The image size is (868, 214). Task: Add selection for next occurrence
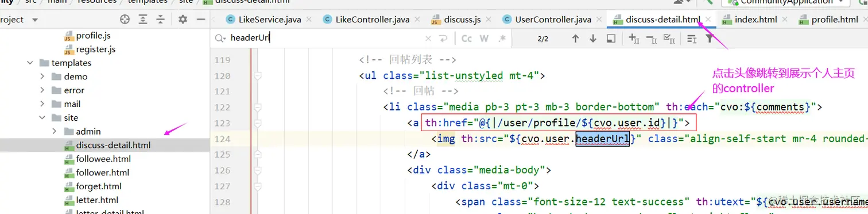coord(634,39)
